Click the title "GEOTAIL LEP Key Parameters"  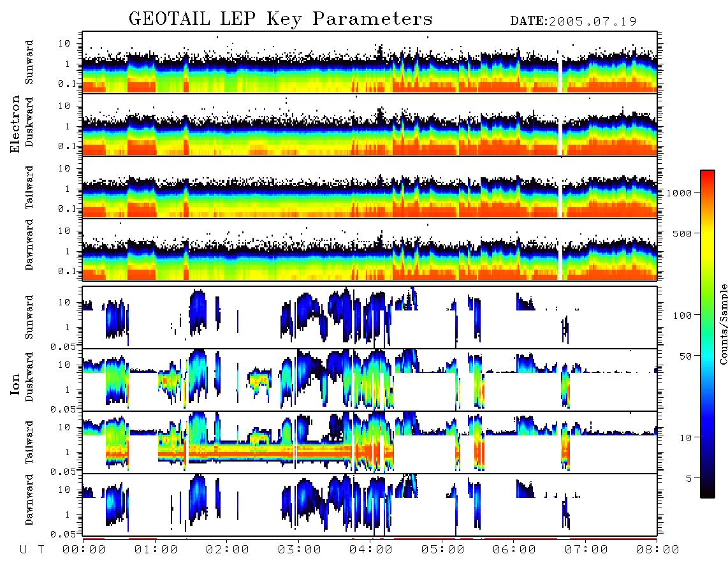click(x=280, y=20)
